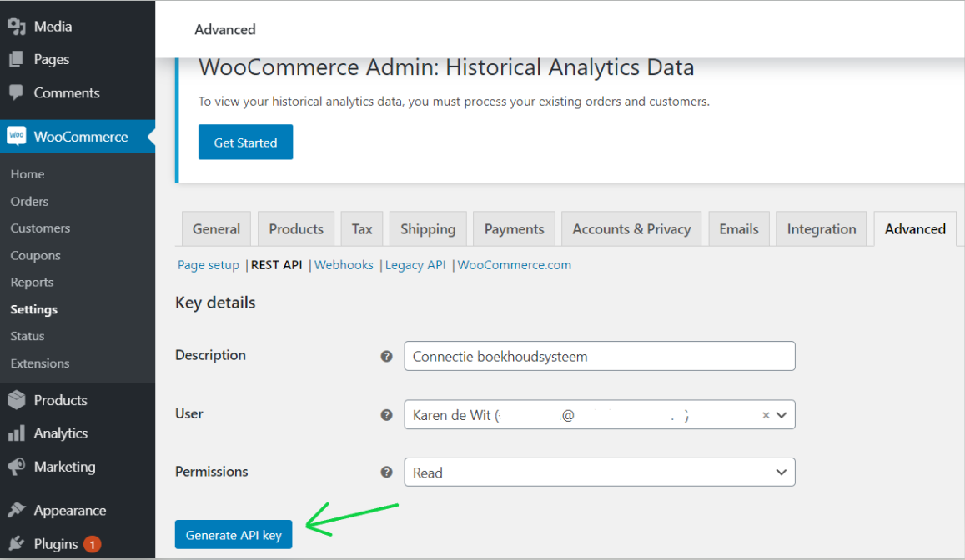Click the Key details heading
Image resolution: width=965 pixels, height=560 pixels.
click(215, 302)
